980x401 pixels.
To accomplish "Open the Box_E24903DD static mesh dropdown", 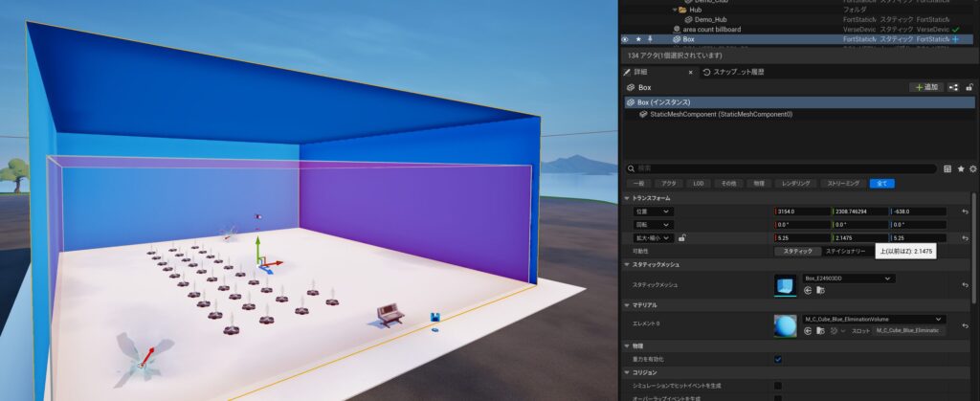I will [x=849, y=278].
